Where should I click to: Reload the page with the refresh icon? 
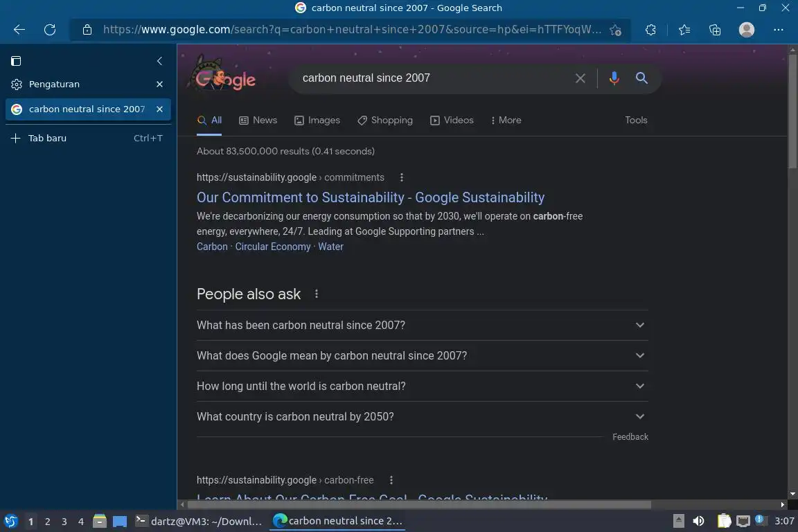[50, 30]
